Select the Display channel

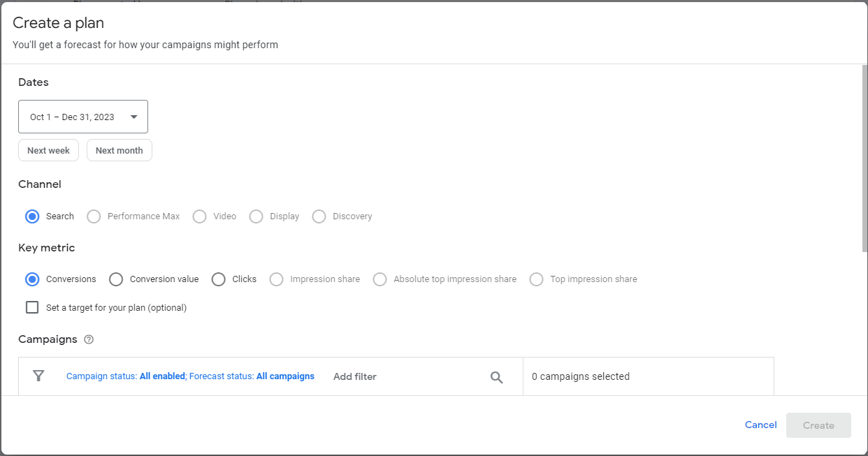pos(256,216)
